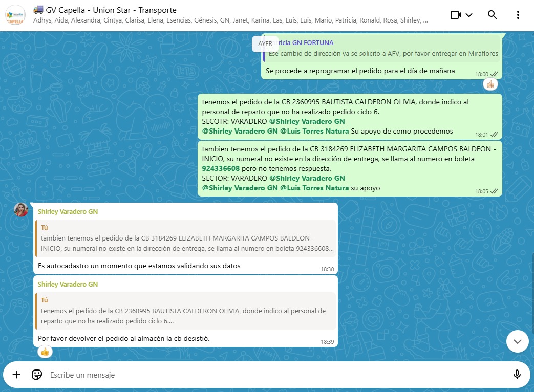This screenshot has height=392, width=534.
Task: Open Shirley Varadero GN's avatar
Action: pyautogui.click(x=21, y=209)
